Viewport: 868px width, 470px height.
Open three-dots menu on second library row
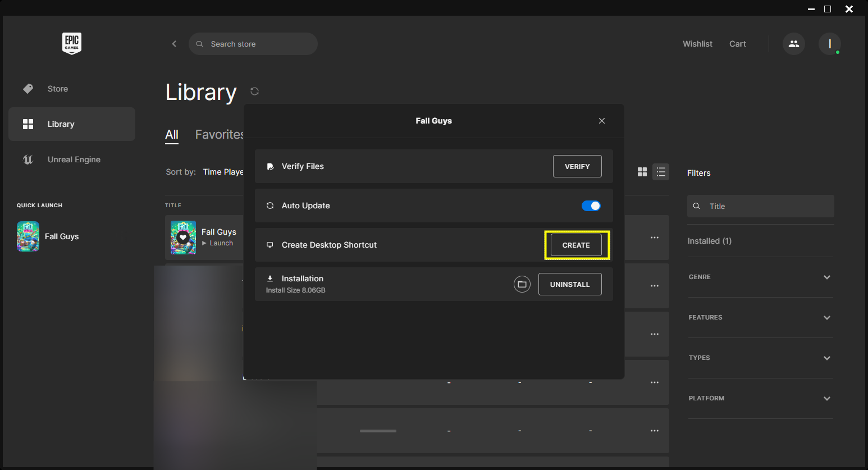[x=655, y=286]
